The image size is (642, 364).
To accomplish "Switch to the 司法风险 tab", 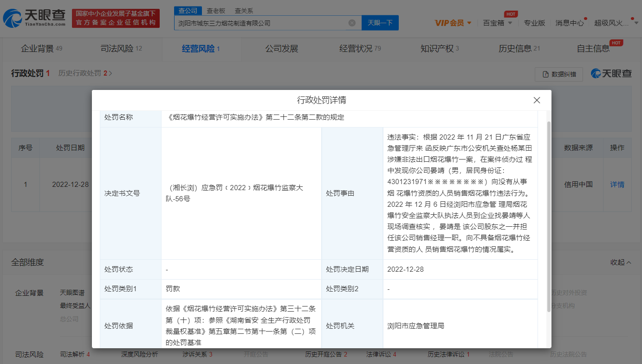I will point(121,49).
